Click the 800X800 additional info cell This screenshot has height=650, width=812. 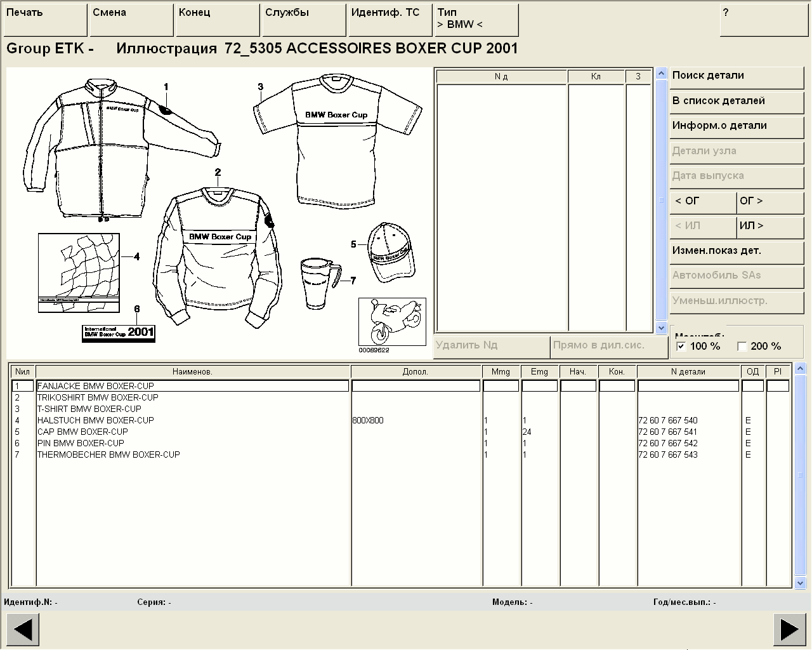point(368,420)
